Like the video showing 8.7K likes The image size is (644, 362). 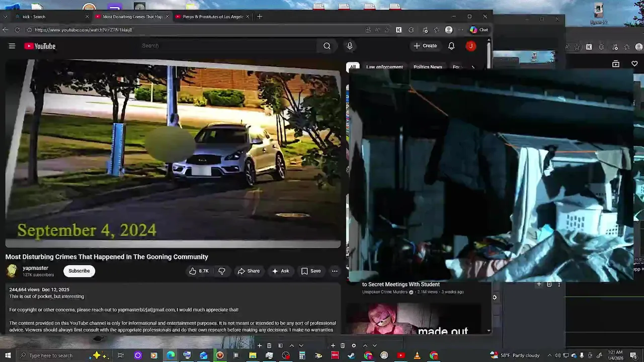coord(199,271)
